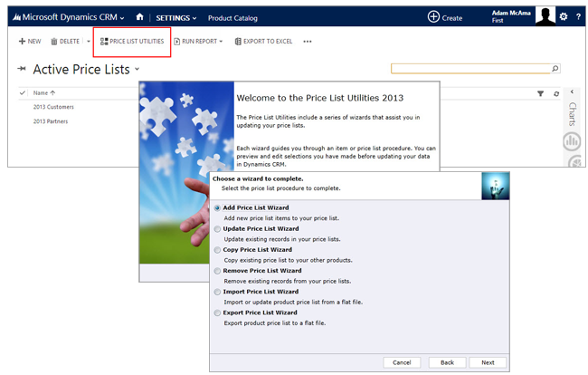The height and width of the screenshot is (375, 588).
Task: Click the welcome puzzle image
Action: (186, 173)
